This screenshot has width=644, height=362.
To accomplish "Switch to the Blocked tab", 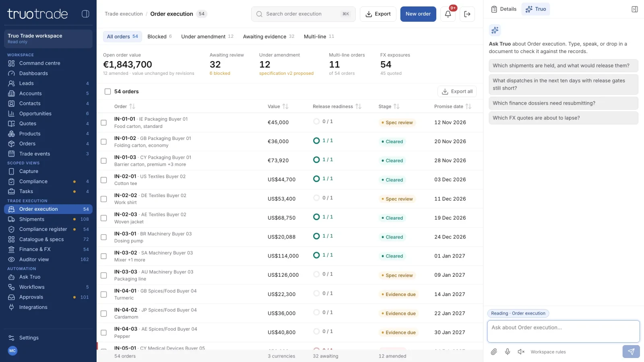I will (159, 37).
